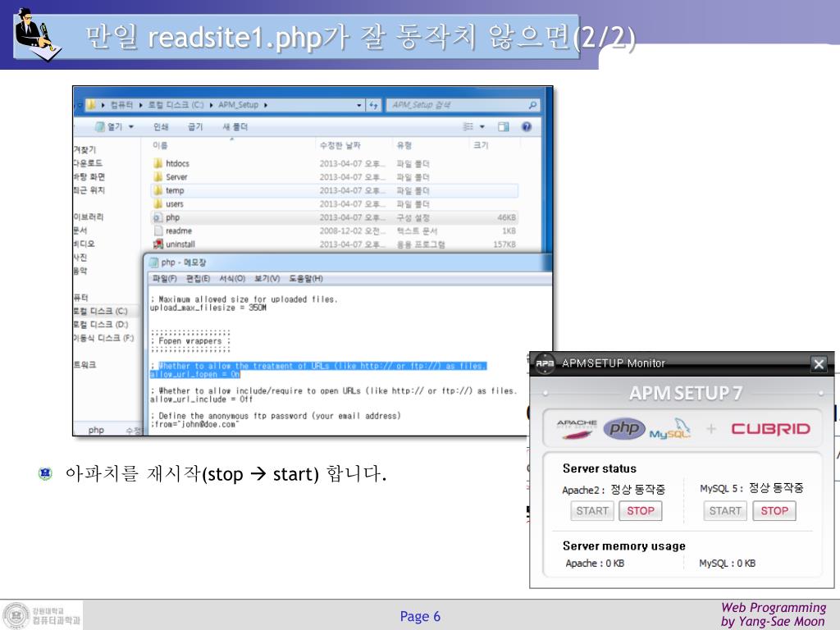Viewport: 840px width, 630px height.
Task: Select 로컬 디스크 (C:) in the navigation pane
Action: coord(100,311)
